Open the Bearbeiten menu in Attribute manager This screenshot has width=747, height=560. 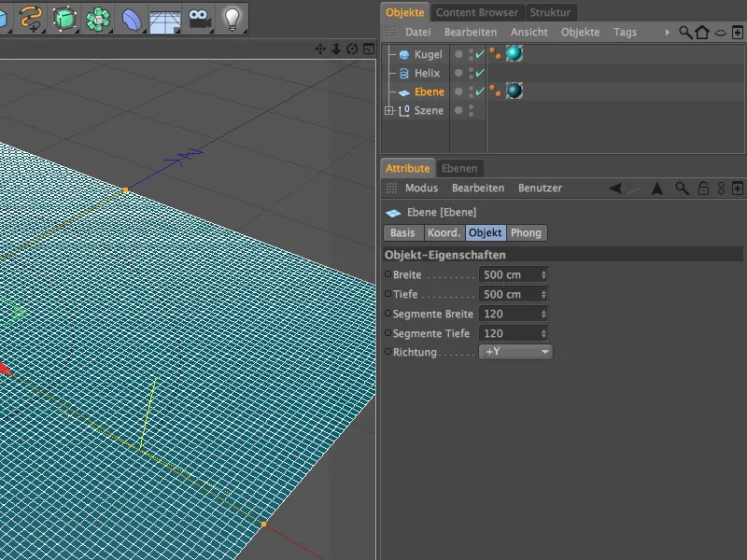[x=478, y=189]
